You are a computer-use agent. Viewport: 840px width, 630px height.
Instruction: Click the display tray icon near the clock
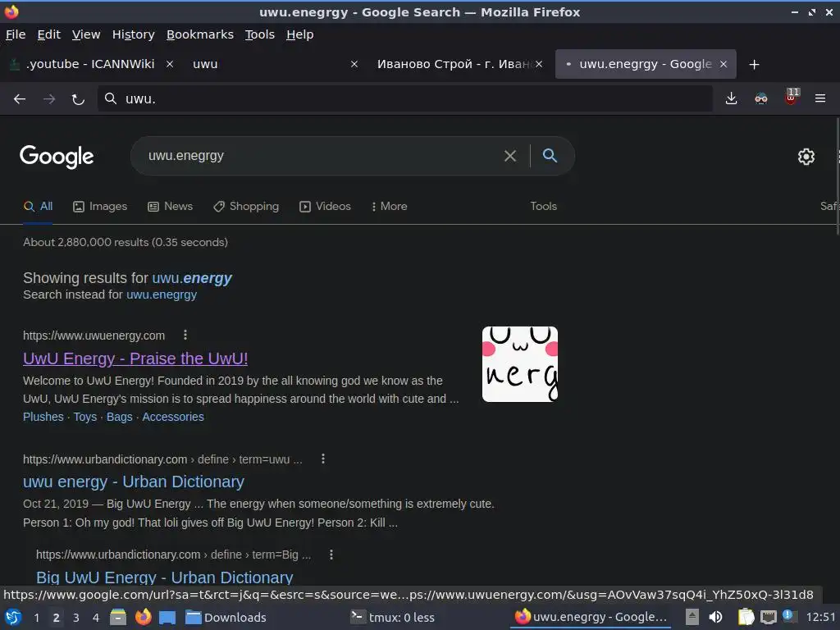pyautogui.click(x=768, y=617)
